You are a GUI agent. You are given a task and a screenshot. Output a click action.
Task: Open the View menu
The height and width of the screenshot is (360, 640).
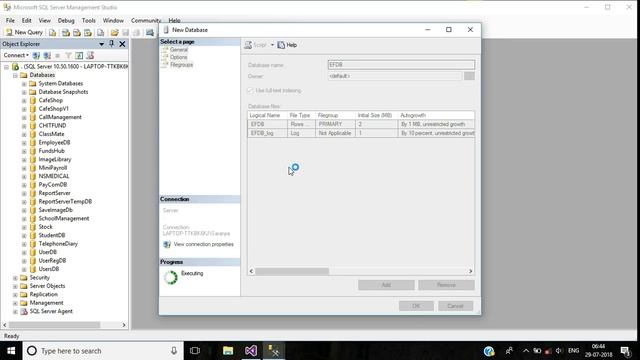pyautogui.click(x=44, y=20)
